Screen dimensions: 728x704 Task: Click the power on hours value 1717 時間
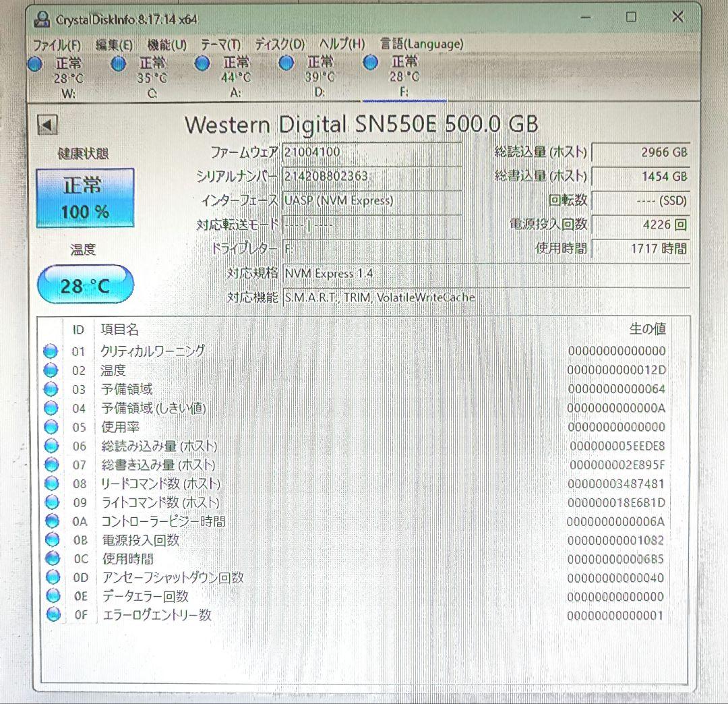641,248
